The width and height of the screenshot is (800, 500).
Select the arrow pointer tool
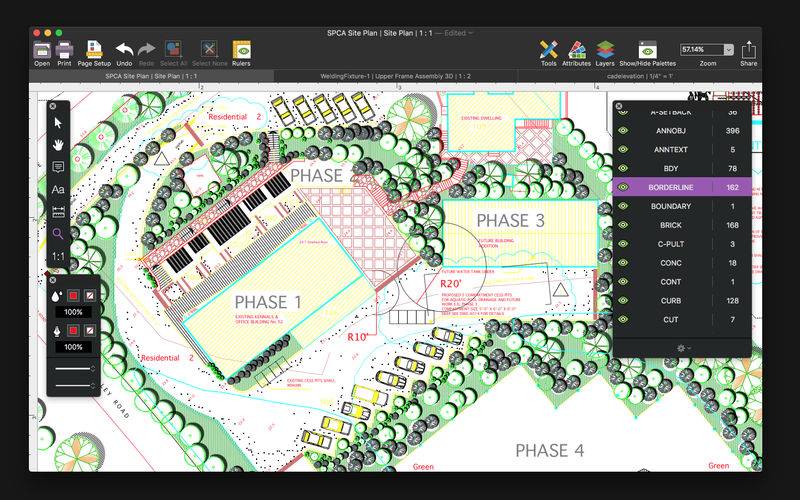pyautogui.click(x=58, y=122)
